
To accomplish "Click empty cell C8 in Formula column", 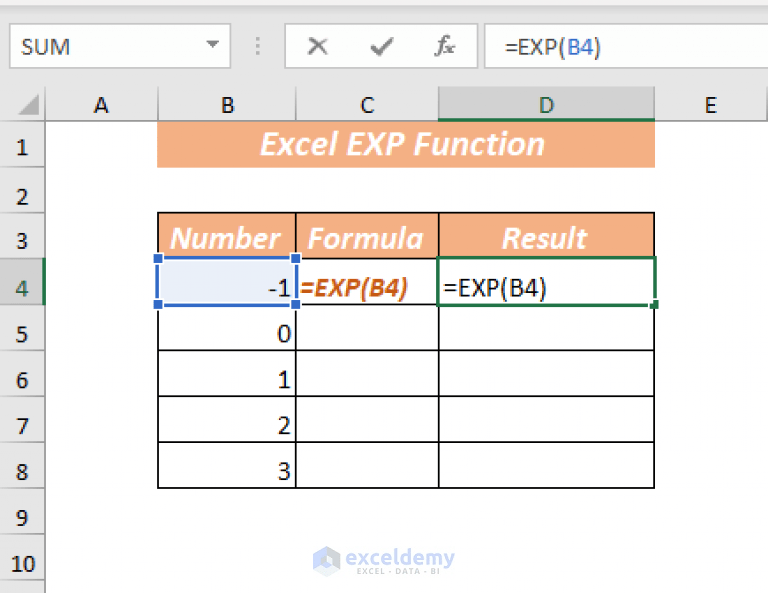I will pos(367,466).
